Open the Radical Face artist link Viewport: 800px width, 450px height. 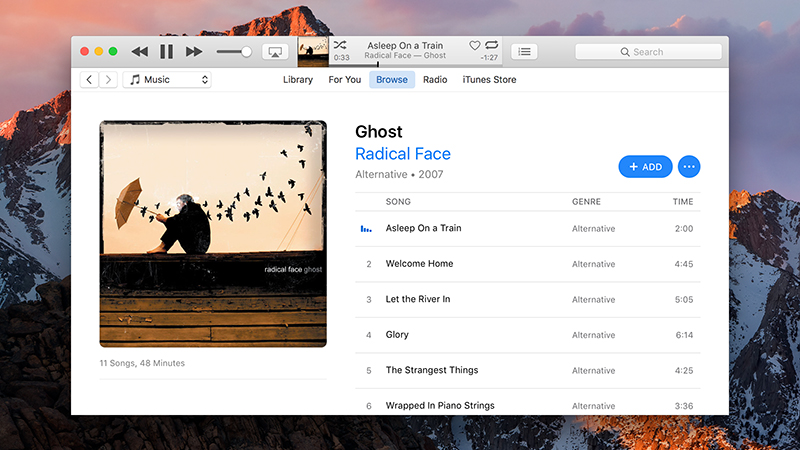pyautogui.click(x=403, y=154)
